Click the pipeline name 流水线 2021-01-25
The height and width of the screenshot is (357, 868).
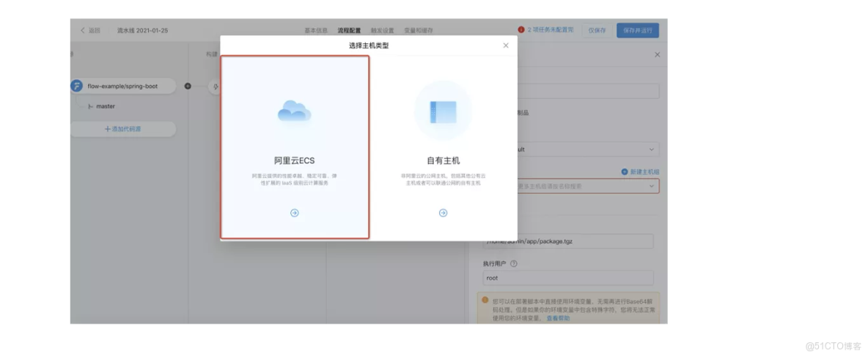[142, 31]
